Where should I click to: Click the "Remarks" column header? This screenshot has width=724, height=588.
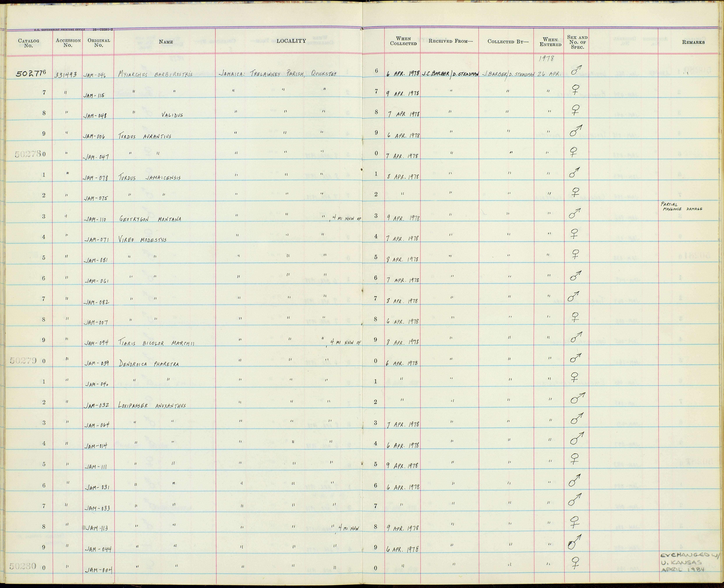(x=693, y=42)
